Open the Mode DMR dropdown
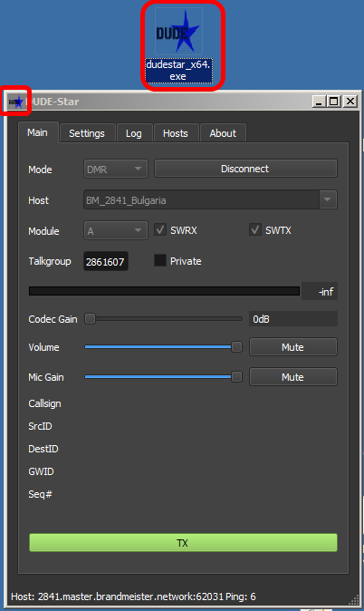 click(x=116, y=169)
